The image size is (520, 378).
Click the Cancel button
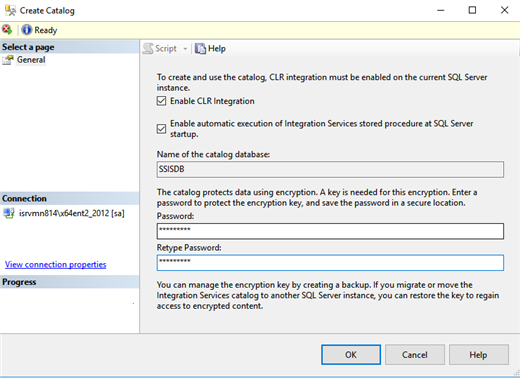[x=415, y=355]
